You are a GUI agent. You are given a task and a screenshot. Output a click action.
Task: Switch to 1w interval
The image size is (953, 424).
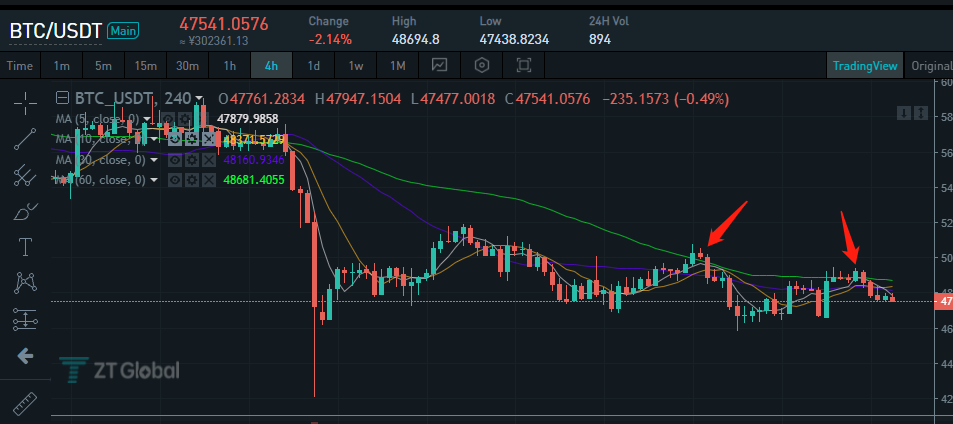(356, 66)
